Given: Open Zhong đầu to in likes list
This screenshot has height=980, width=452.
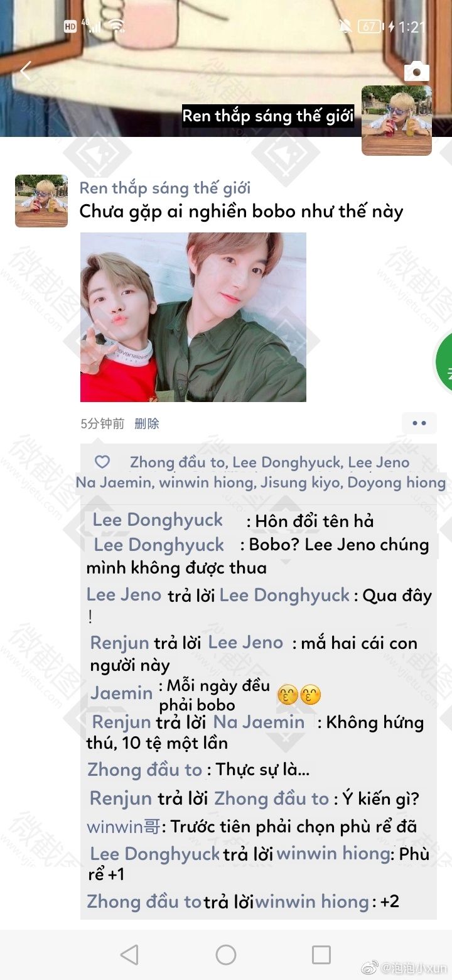Looking at the screenshot, I should (x=177, y=463).
